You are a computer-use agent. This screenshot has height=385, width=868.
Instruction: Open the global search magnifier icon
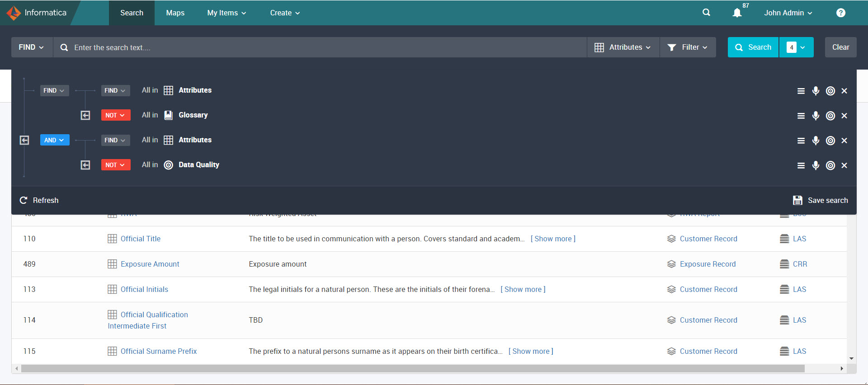706,13
